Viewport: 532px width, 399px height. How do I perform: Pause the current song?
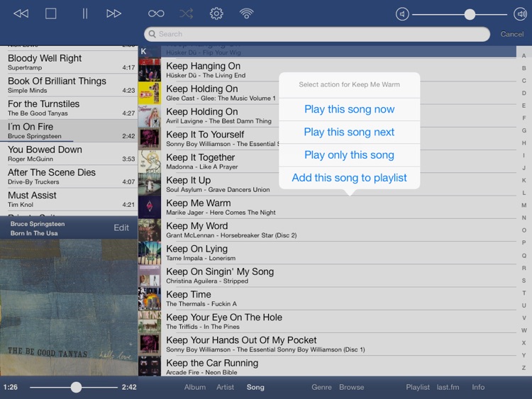85,13
